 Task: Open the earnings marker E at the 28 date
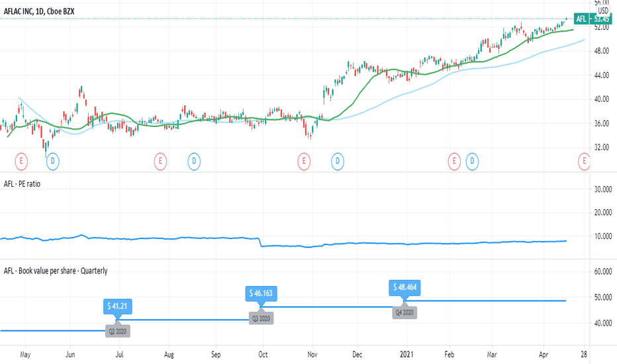pyautogui.click(x=584, y=161)
